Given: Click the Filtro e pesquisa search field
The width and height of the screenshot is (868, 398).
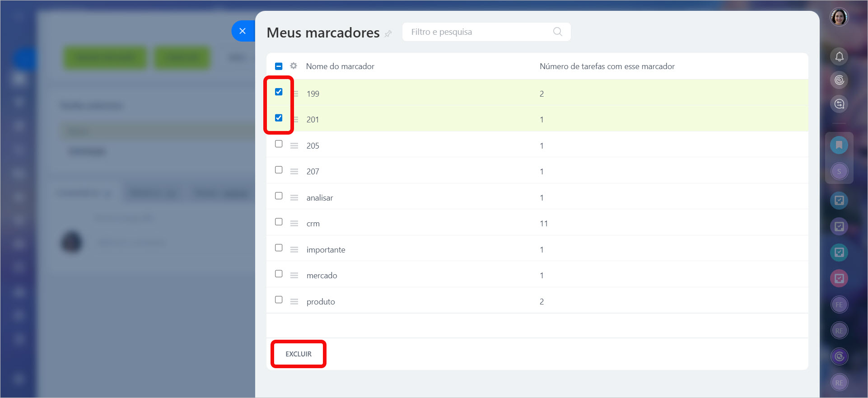Looking at the screenshot, I should click(x=486, y=32).
